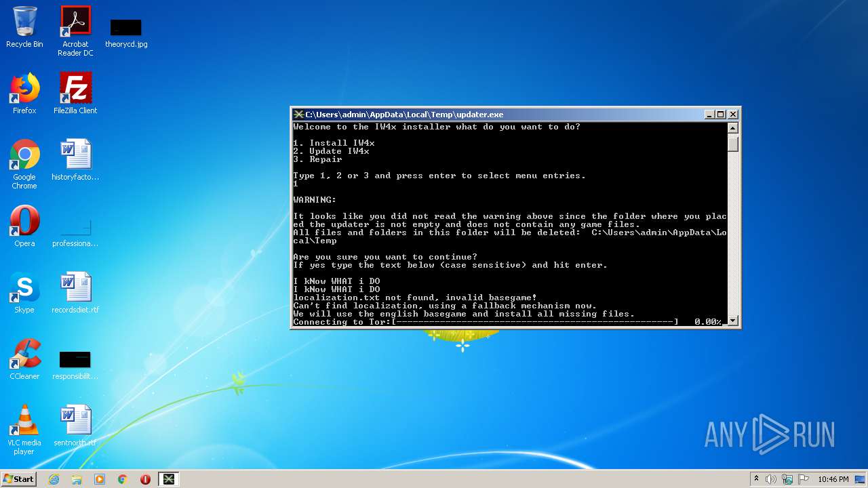Click the 'WARNING:' text in console

click(x=315, y=200)
